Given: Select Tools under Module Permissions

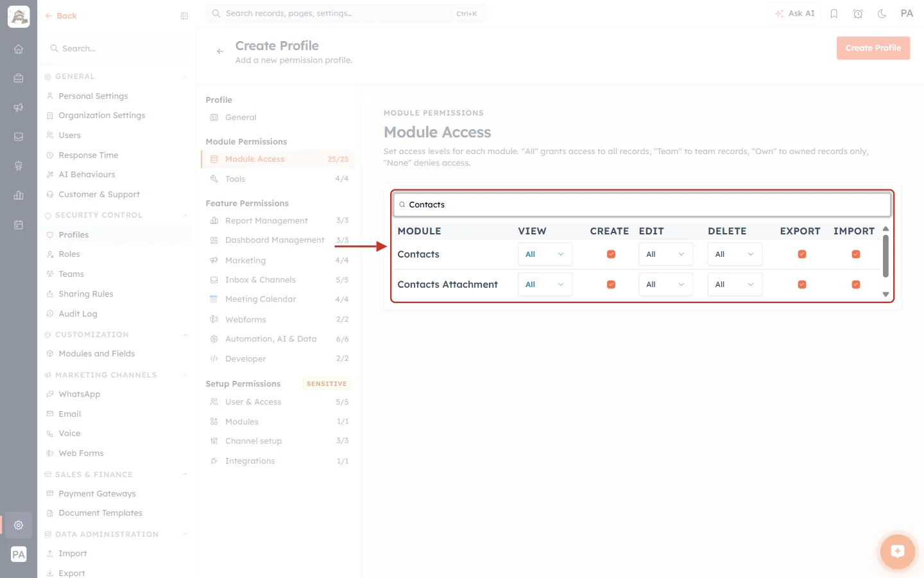Looking at the screenshot, I should coord(278,179).
